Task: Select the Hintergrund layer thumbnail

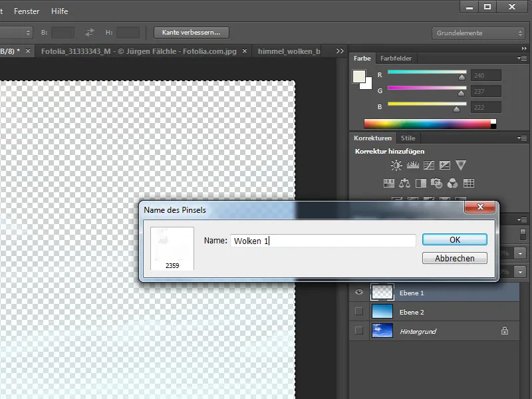Action: pos(382,331)
